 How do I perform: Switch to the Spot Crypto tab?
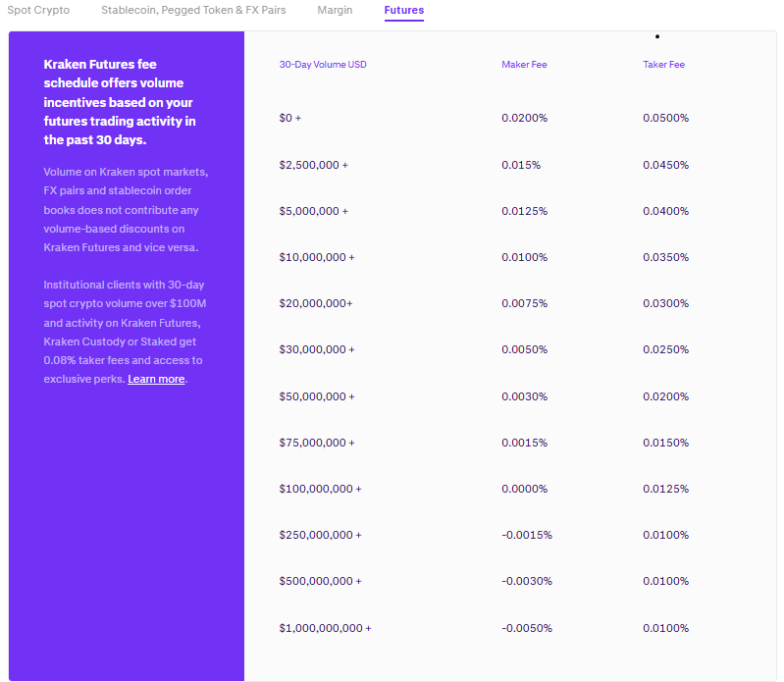(x=38, y=10)
